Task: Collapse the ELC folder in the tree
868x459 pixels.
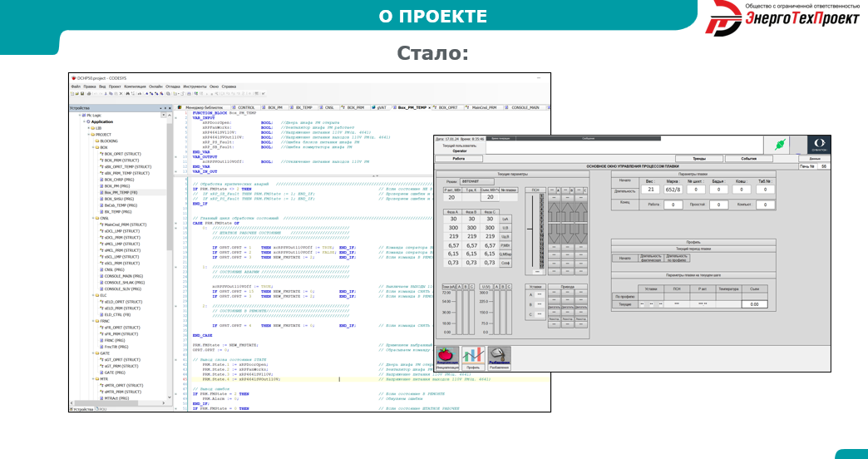Action: 92,295
